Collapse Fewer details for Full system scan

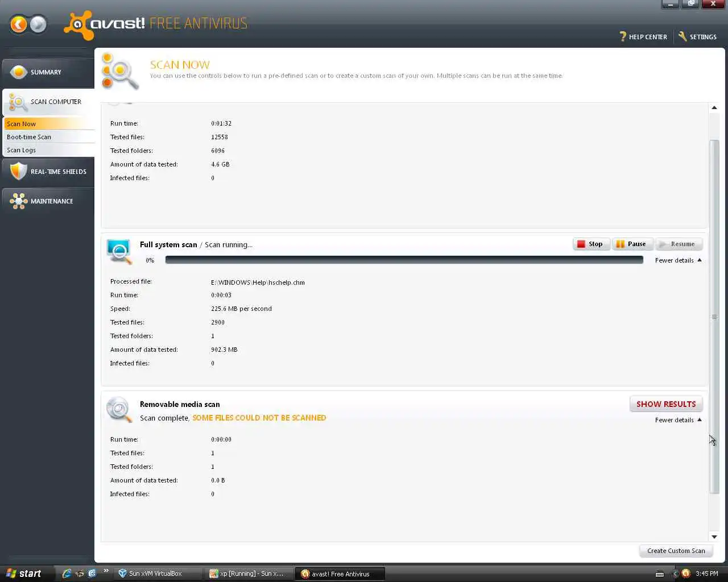click(678, 260)
